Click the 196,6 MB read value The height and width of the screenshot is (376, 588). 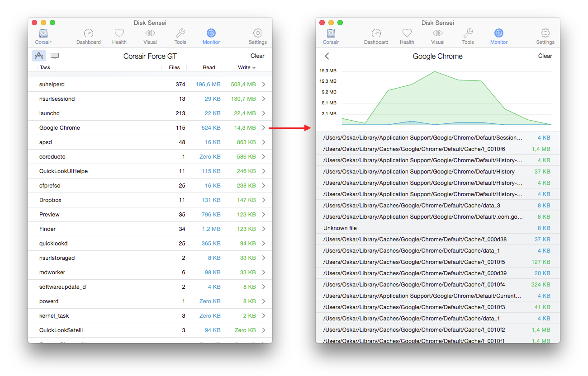[208, 85]
